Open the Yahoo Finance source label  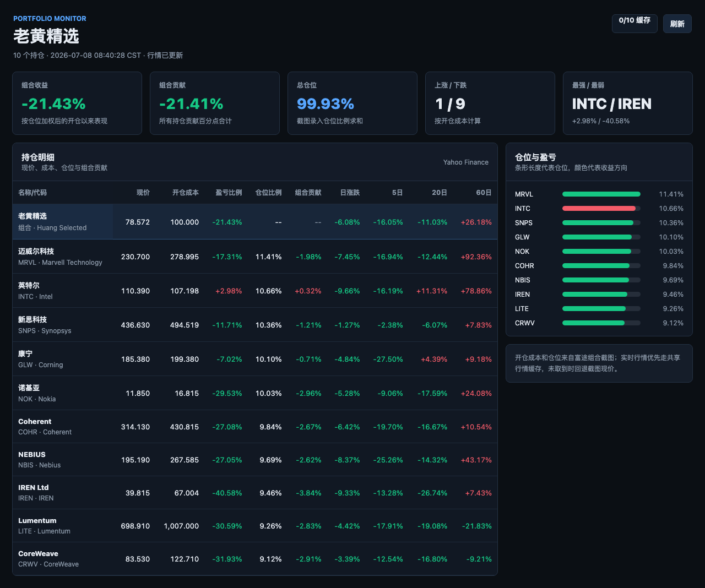(x=465, y=162)
